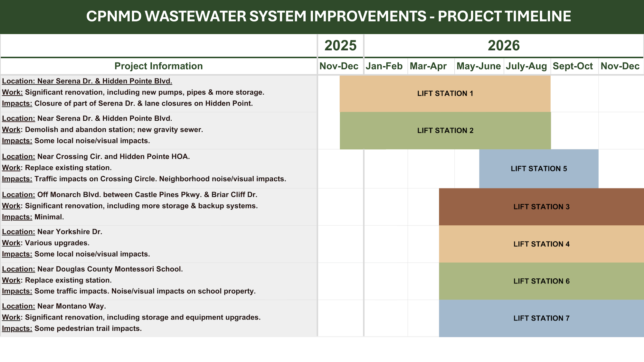The height and width of the screenshot is (362, 644).
Task: Click the May-June column header
Action: 478,66
